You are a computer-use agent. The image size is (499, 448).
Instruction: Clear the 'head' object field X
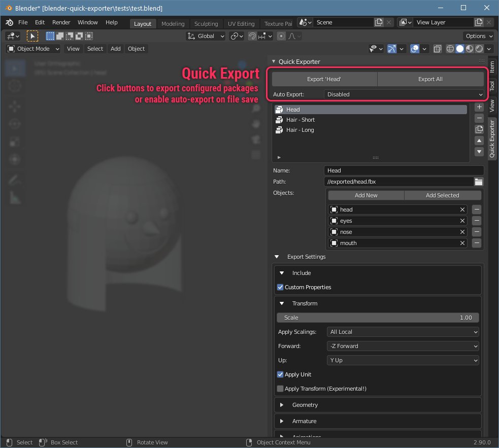point(462,210)
